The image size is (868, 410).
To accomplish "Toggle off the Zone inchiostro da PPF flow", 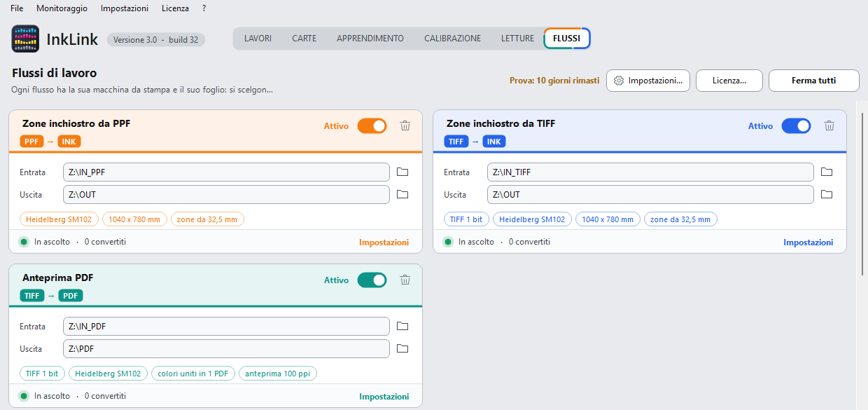I will point(372,126).
